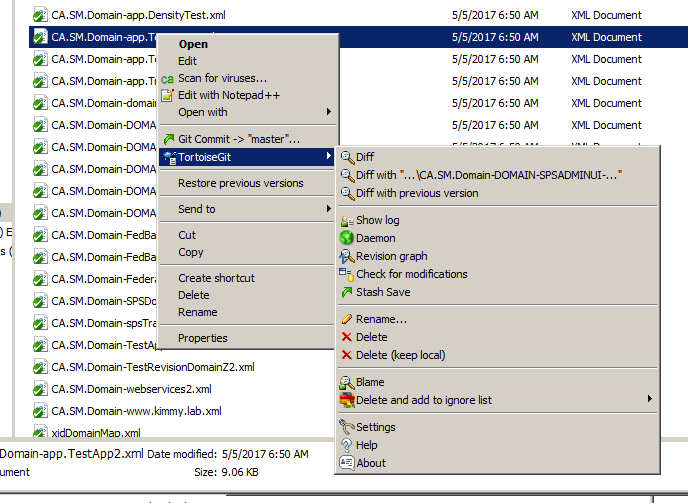The image size is (688, 503).
Task: Click the Notepad++ icon in the context menu
Action: (168, 95)
